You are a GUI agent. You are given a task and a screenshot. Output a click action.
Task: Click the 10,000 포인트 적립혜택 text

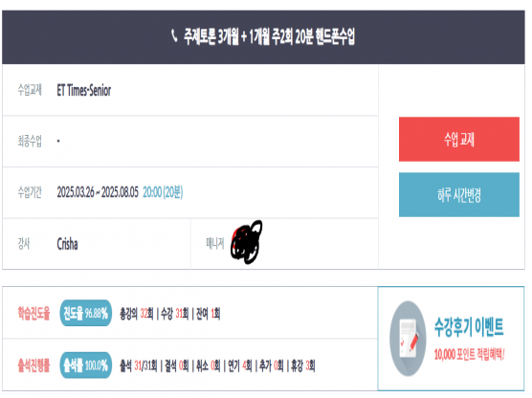click(x=469, y=355)
